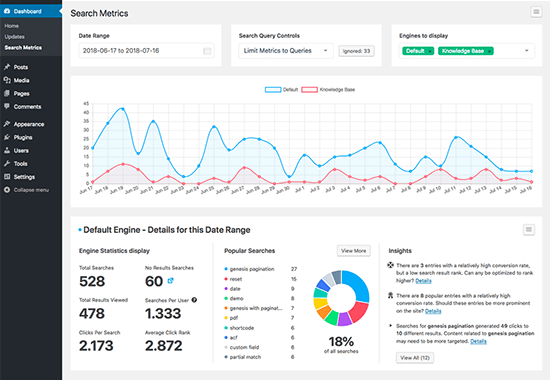Open Details link for popular entries insight

pyautogui.click(x=433, y=311)
